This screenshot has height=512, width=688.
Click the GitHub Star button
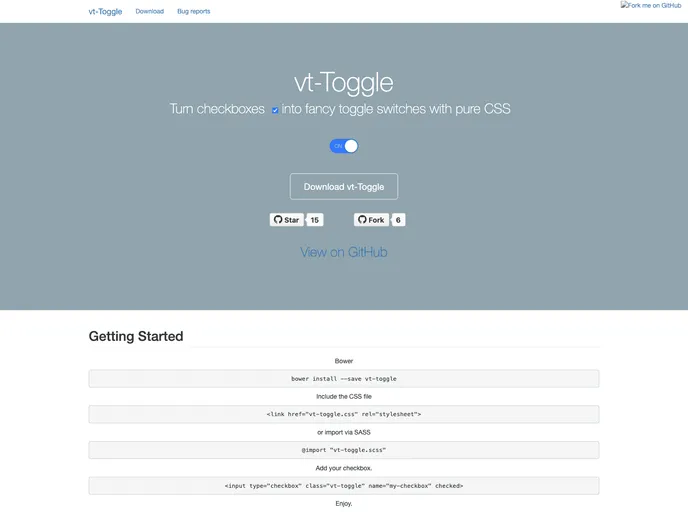click(x=287, y=220)
